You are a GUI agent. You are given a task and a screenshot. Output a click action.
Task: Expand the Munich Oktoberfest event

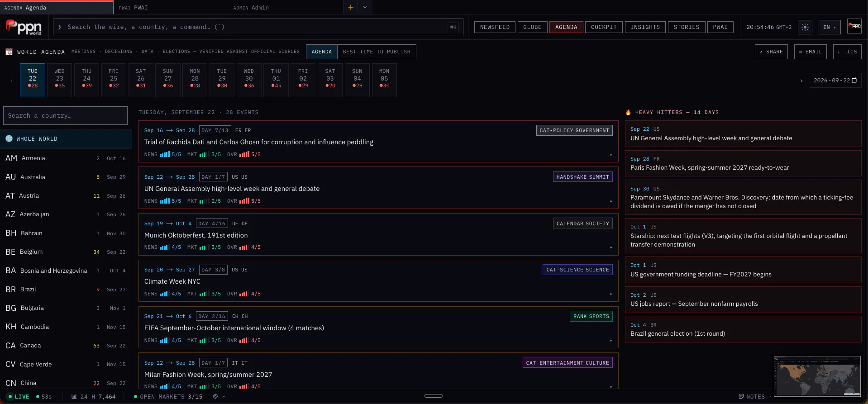coord(611,247)
